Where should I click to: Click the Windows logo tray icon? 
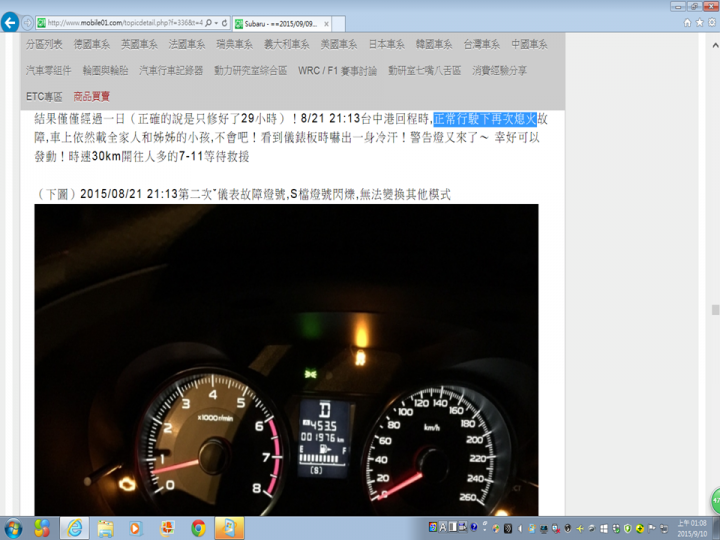(x=604, y=529)
